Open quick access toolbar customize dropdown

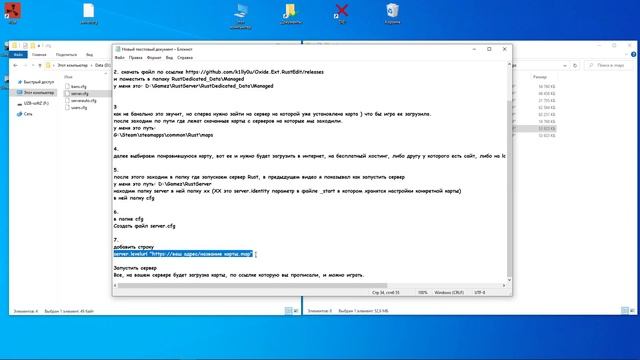(39, 45)
